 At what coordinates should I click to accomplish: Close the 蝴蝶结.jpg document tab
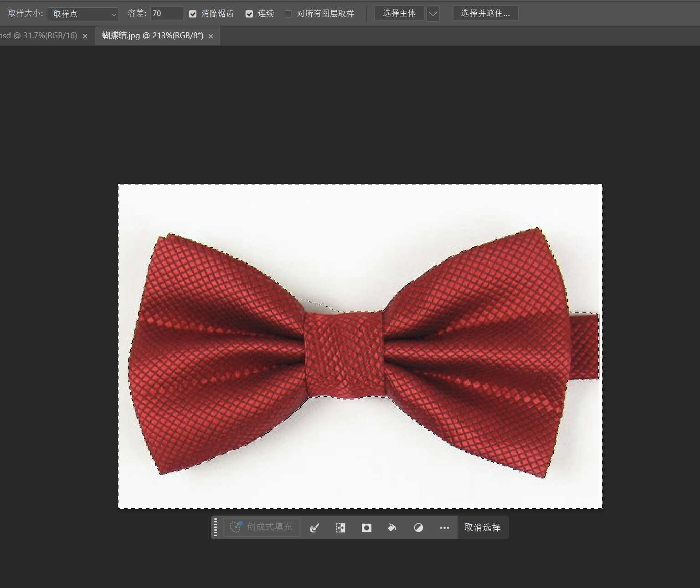pos(211,36)
